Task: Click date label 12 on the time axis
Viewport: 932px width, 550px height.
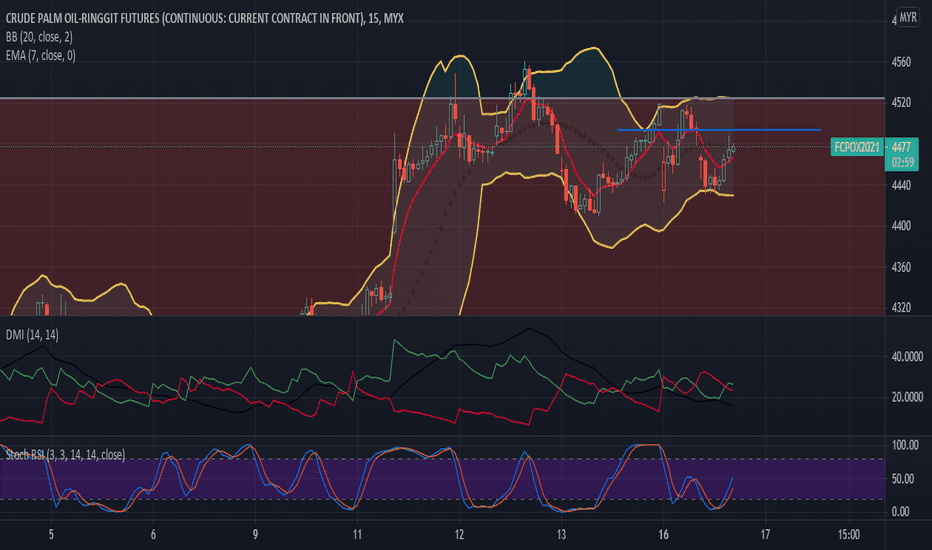Action: tap(459, 535)
